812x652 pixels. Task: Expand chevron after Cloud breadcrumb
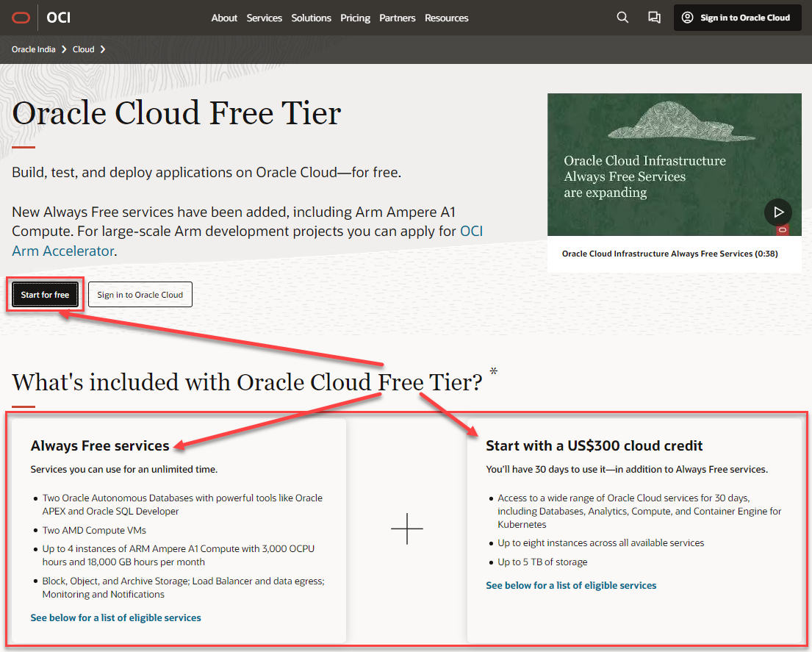coord(103,49)
